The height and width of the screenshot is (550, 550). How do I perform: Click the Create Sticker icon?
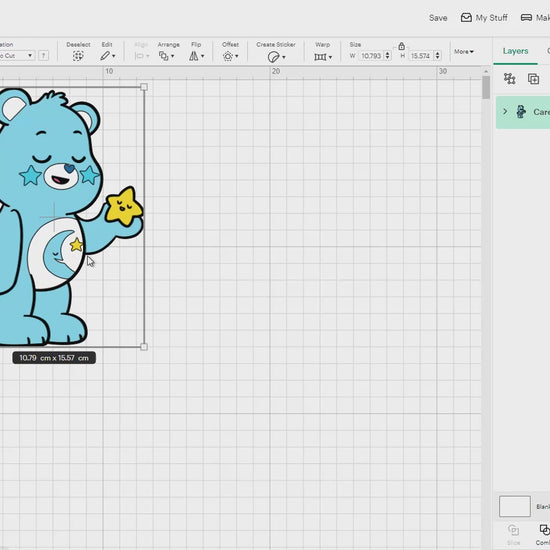(x=273, y=56)
